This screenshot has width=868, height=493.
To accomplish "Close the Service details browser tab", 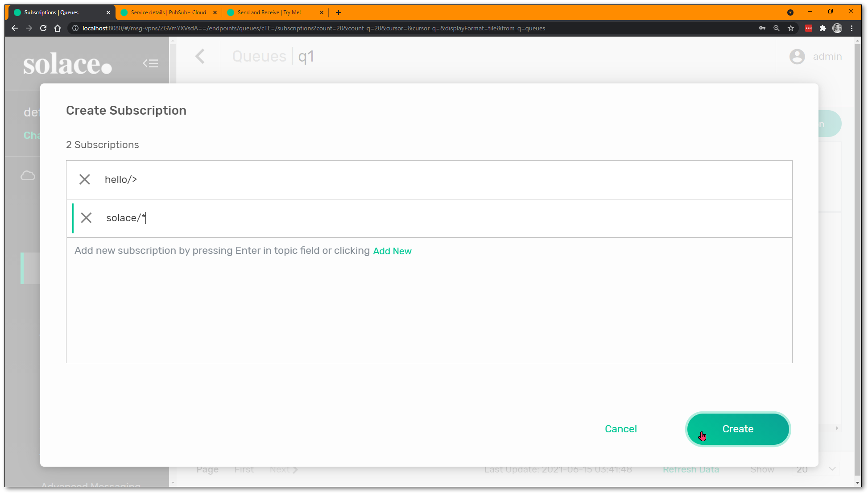I will click(215, 12).
